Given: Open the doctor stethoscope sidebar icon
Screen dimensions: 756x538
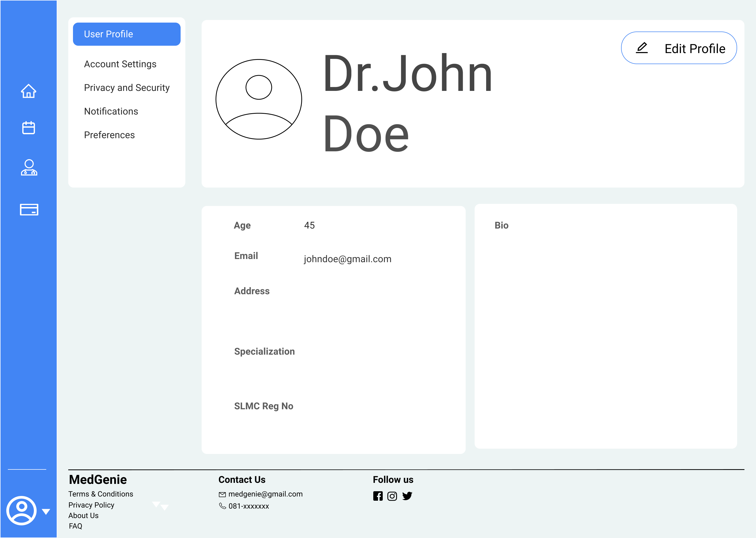Looking at the screenshot, I should (29, 168).
